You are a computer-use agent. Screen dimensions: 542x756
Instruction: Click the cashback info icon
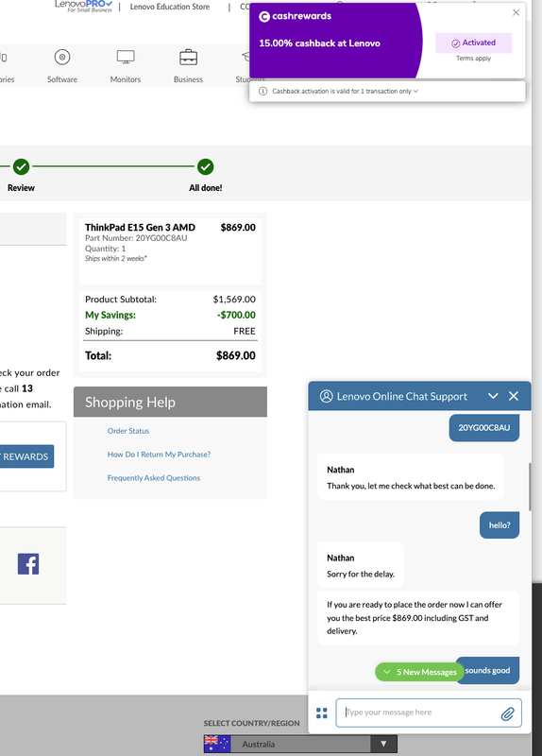(263, 91)
